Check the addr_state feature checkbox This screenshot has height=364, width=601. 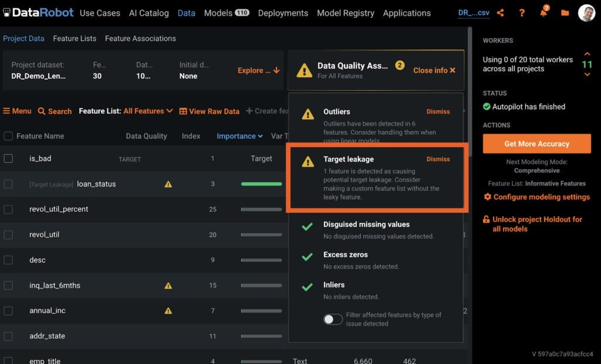click(8, 336)
